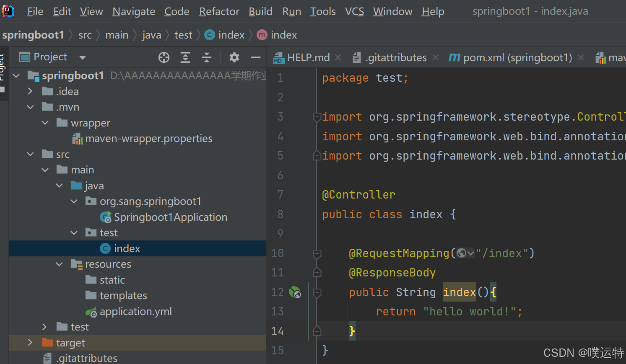This screenshot has width=626, height=364.
Task: Click the Expand All icon in Project panel
Action: coord(185,57)
